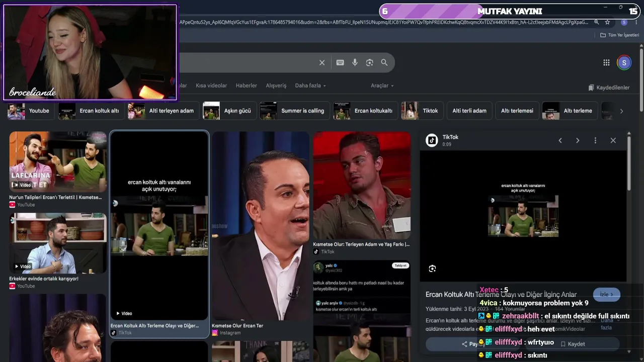This screenshot has height=362, width=644.
Task: Switch to the Haberler tab
Action: point(247,85)
